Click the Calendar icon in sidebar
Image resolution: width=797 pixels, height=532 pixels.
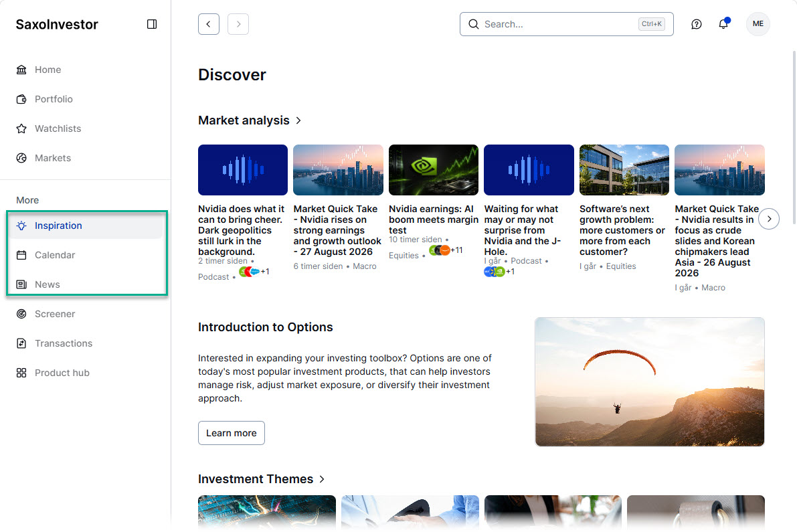21,255
